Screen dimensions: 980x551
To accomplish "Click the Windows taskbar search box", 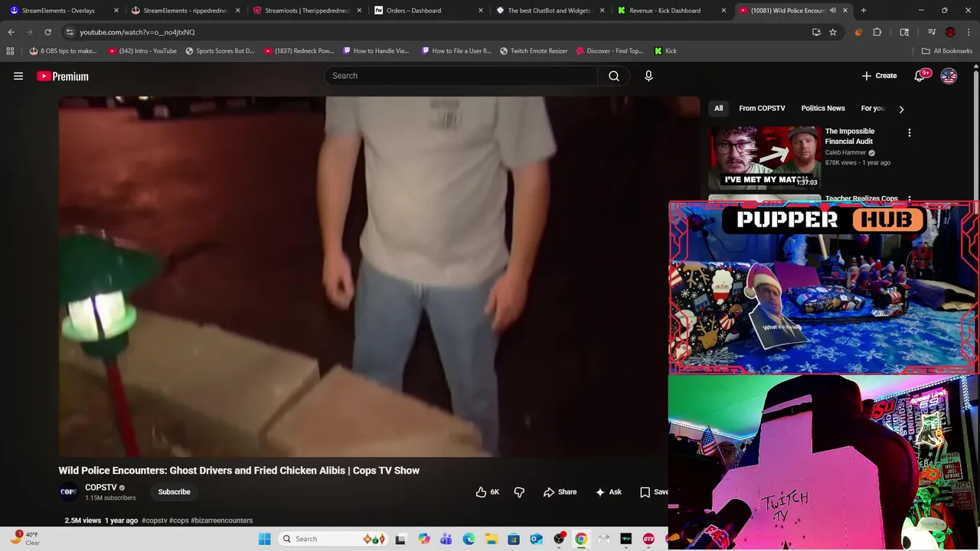I will (x=334, y=540).
